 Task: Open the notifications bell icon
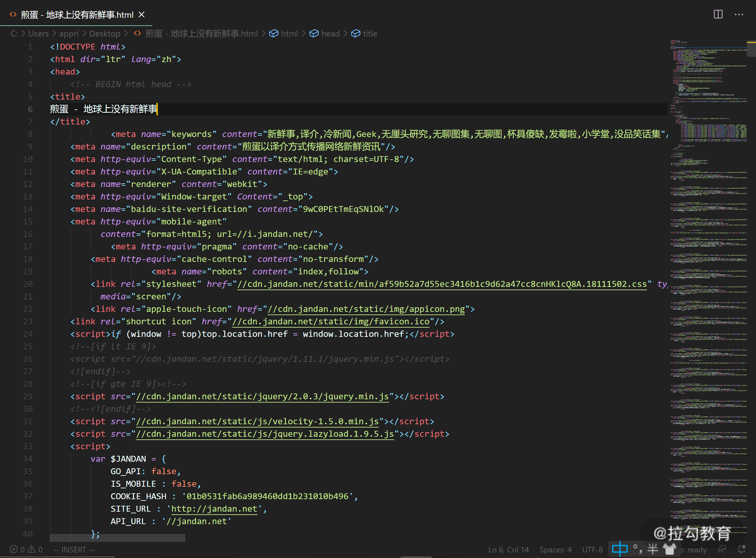click(742, 549)
